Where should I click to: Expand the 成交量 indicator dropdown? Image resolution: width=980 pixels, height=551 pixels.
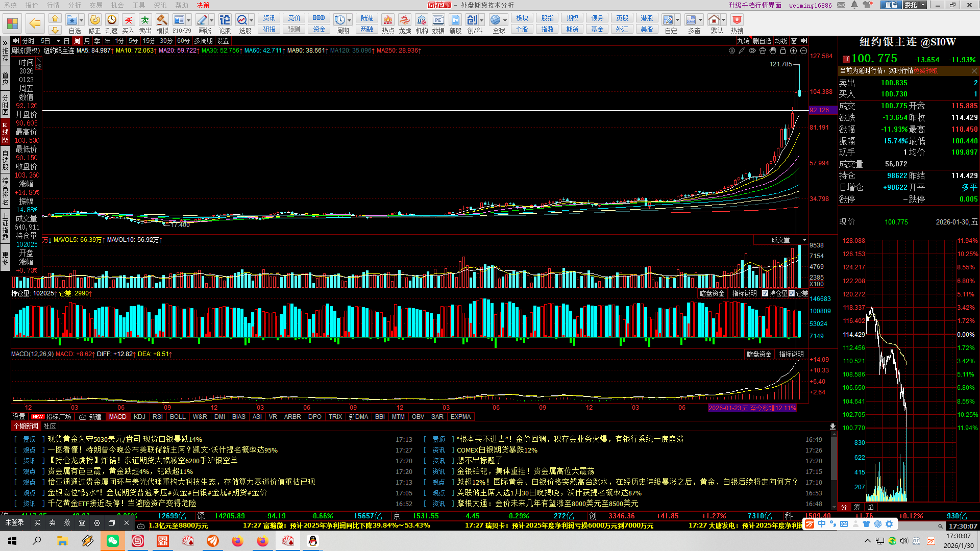point(804,240)
